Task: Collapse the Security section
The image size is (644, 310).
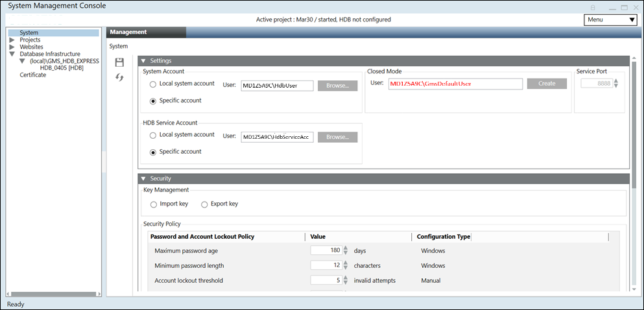Action: click(x=143, y=178)
